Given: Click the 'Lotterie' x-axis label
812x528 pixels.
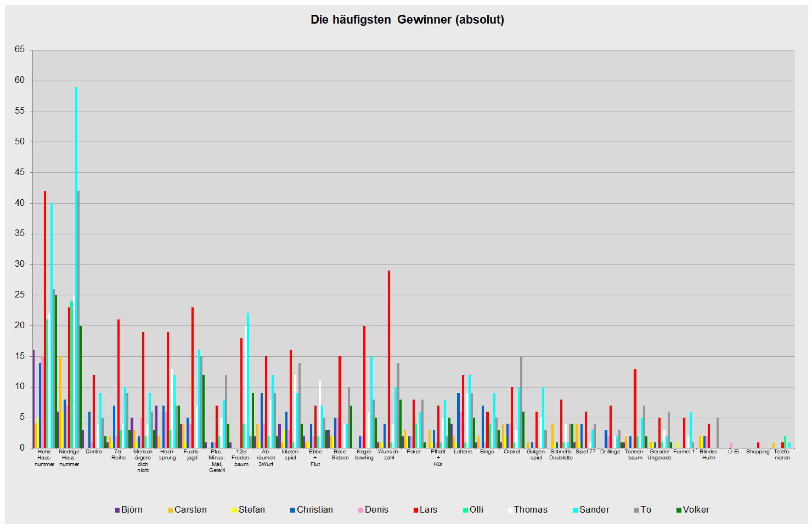Looking at the screenshot, I should coord(463,452).
